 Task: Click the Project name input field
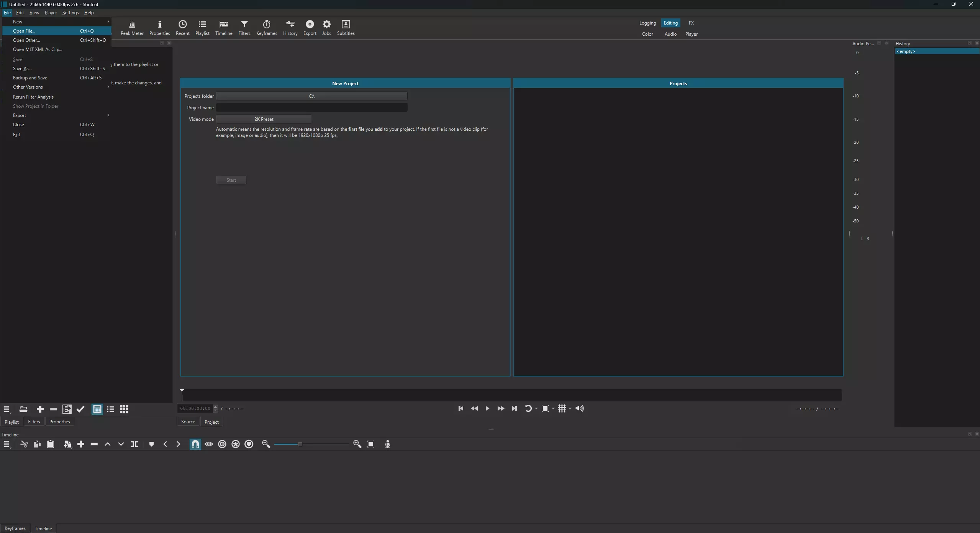click(x=311, y=107)
